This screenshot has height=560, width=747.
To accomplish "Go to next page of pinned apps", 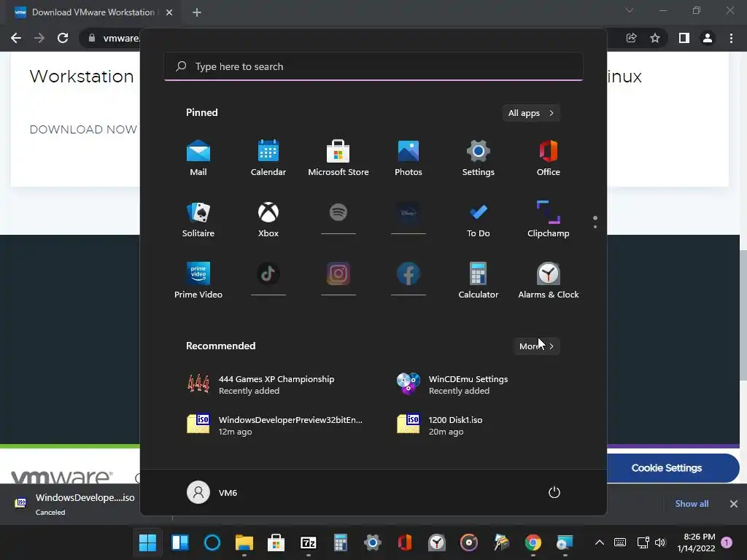I will coord(595,227).
